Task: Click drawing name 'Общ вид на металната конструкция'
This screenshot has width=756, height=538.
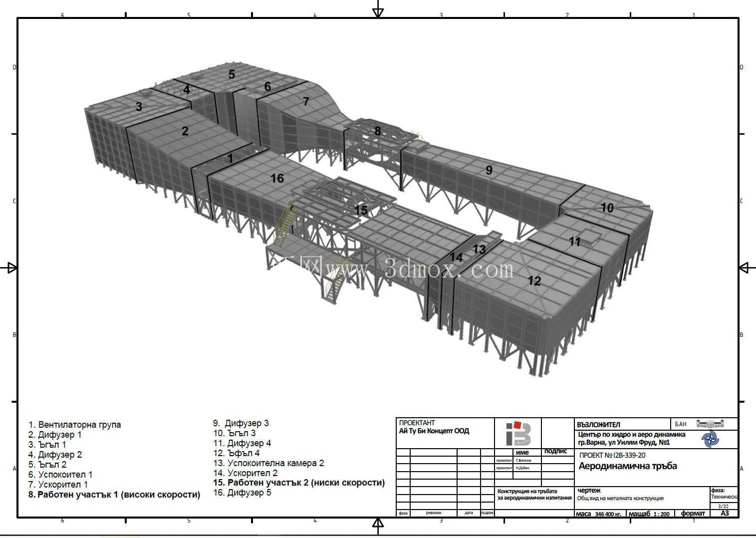Action: pyautogui.click(x=620, y=498)
